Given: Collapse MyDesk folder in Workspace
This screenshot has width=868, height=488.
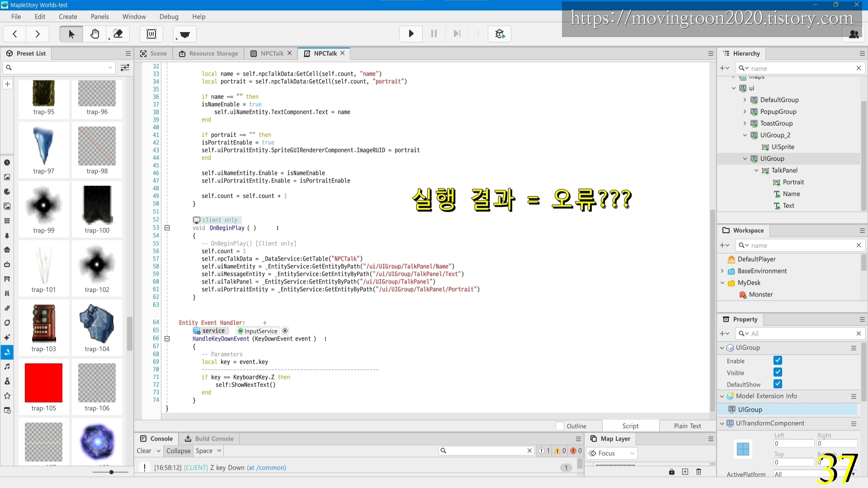Looking at the screenshot, I should point(722,283).
